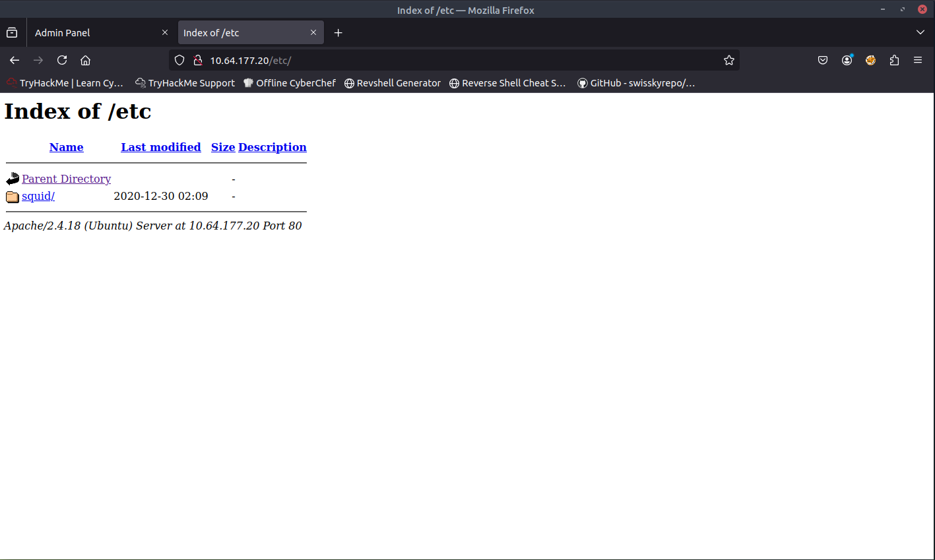Sort listing by Name column
The image size is (935, 560).
pos(66,147)
